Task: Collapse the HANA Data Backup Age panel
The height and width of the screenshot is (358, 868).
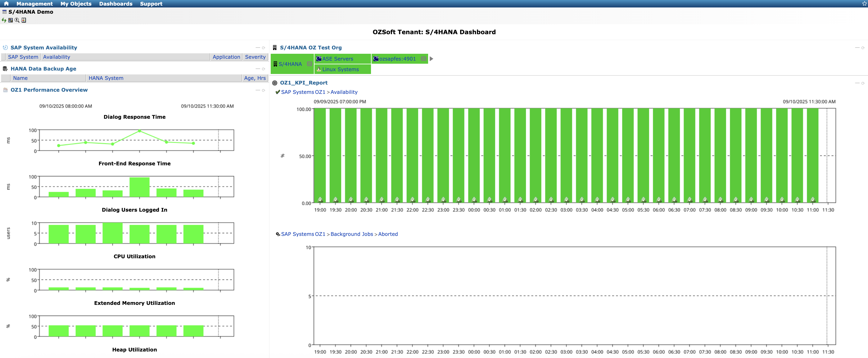Action: 258,69
